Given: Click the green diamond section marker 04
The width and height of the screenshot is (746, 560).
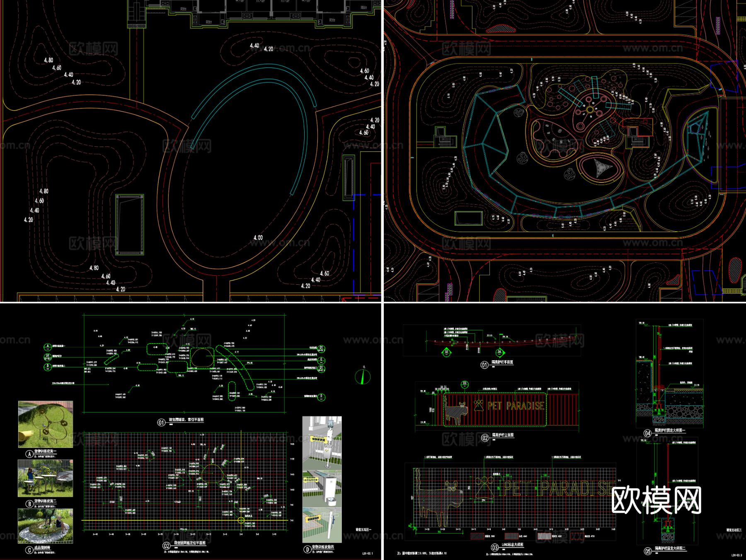Looking at the screenshot, I should 499,352.
